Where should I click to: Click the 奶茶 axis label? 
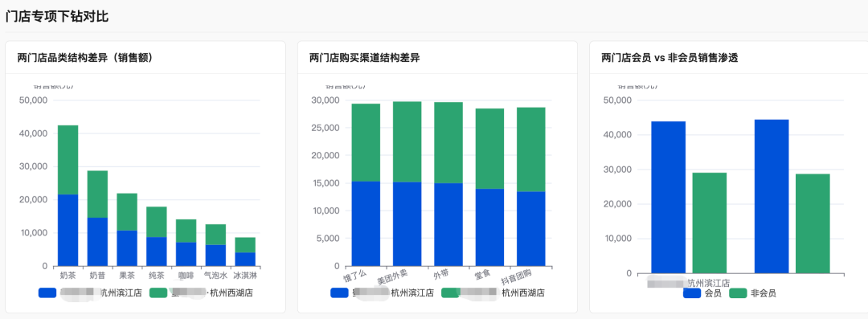[68, 275]
